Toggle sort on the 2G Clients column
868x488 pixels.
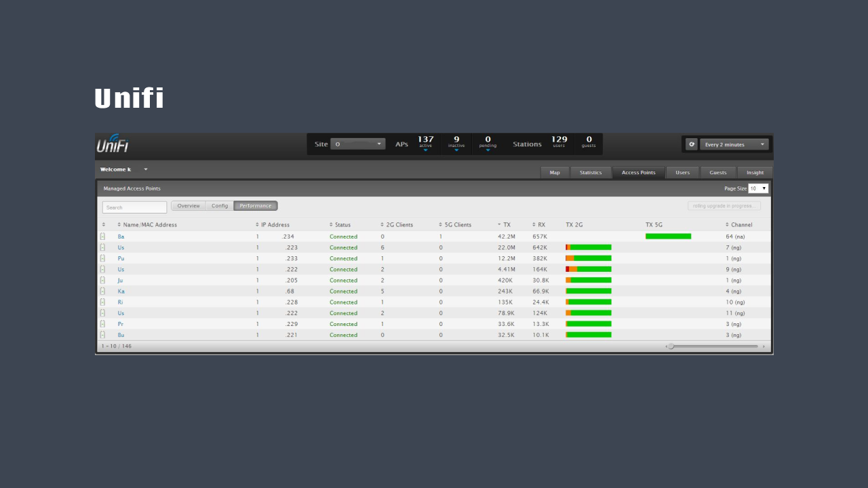pyautogui.click(x=381, y=224)
